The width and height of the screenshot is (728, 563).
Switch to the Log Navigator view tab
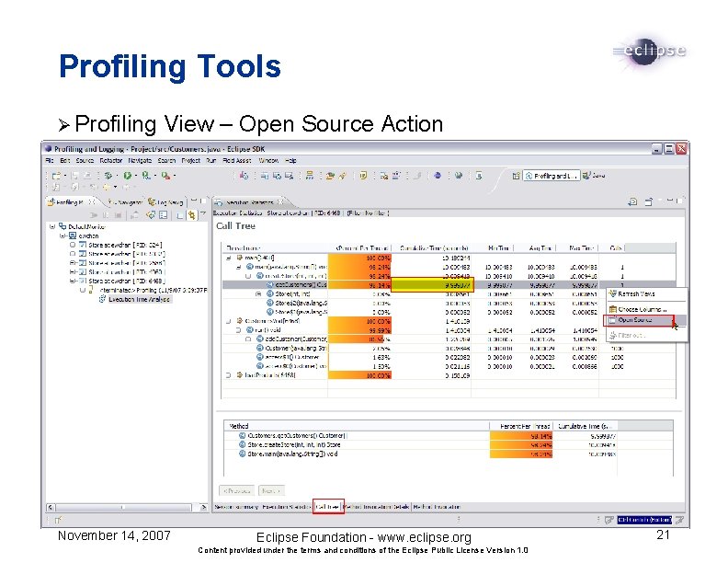click(165, 202)
